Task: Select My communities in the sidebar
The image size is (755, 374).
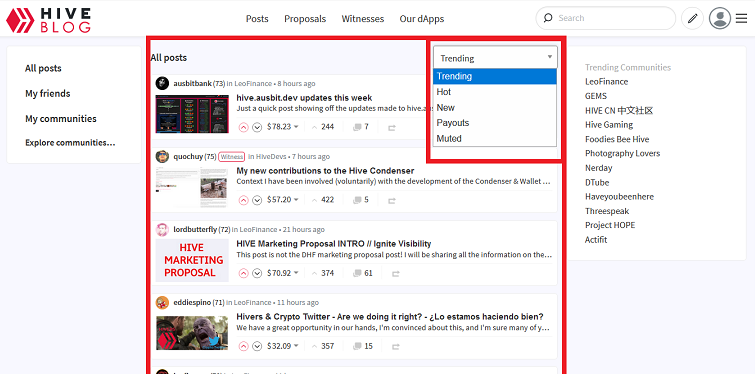Action: coord(61,118)
